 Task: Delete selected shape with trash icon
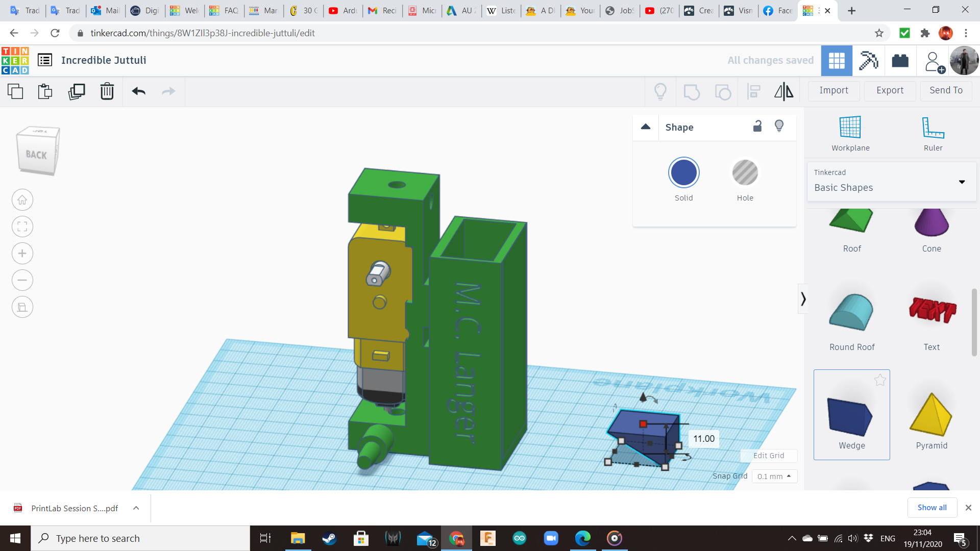pyautogui.click(x=107, y=91)
